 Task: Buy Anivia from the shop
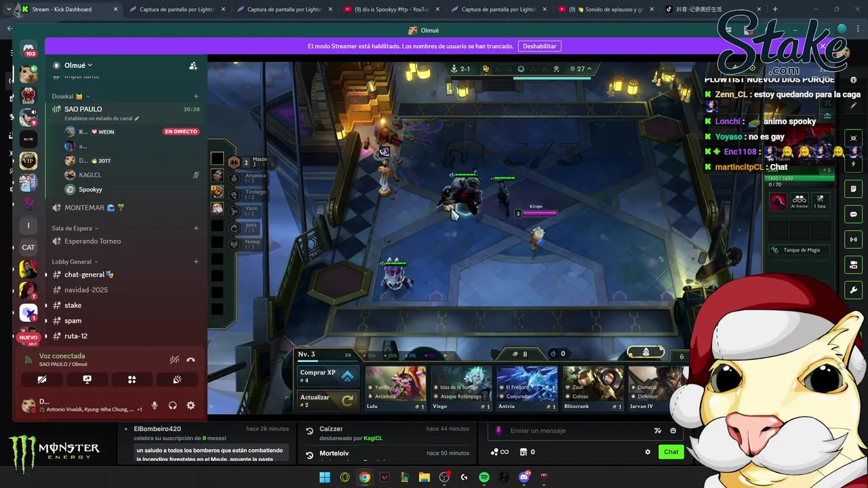click(527, 388)
